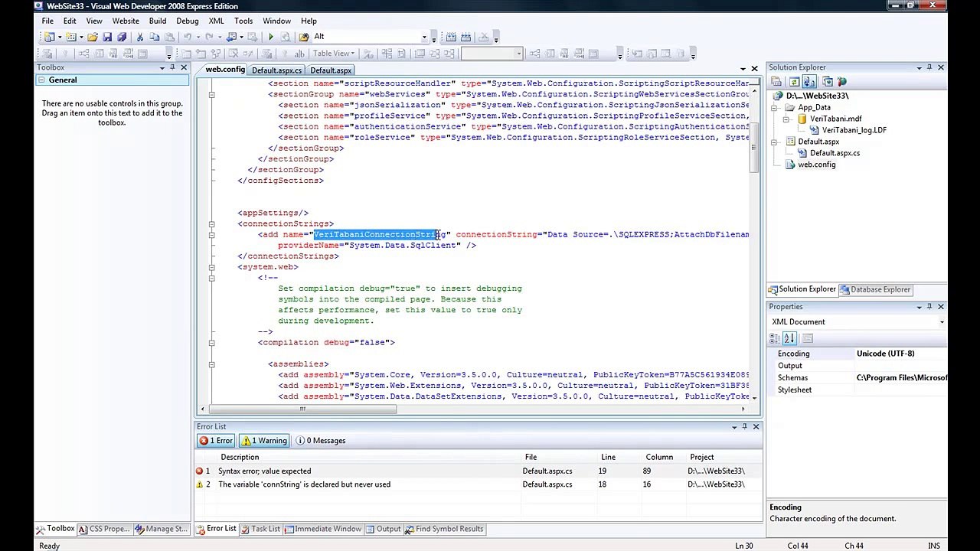This screenshot has height=551, width=980.
Task: Click the Copy Web Site icon
Action: pyautogui.click(x=827, y=81)
